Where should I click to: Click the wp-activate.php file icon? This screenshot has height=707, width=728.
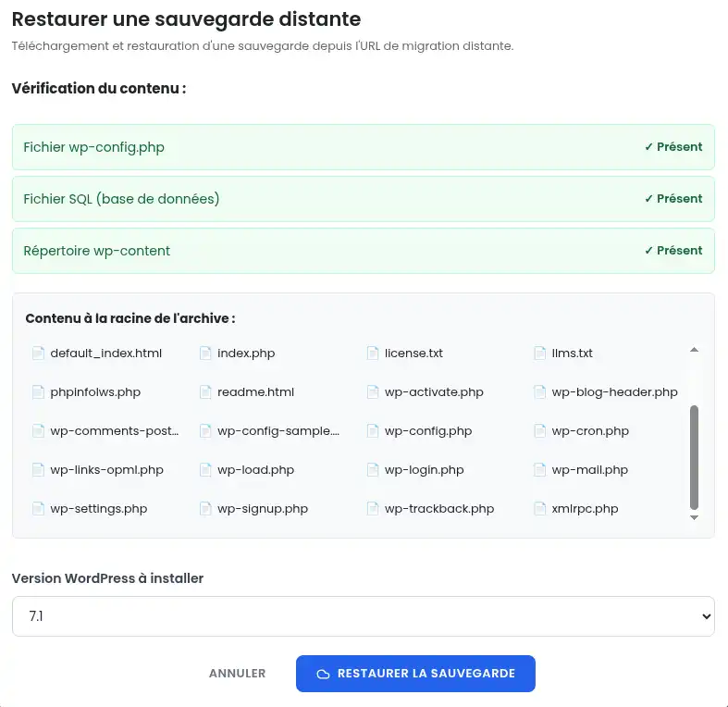pyautogui.click(x=373, y=392)
